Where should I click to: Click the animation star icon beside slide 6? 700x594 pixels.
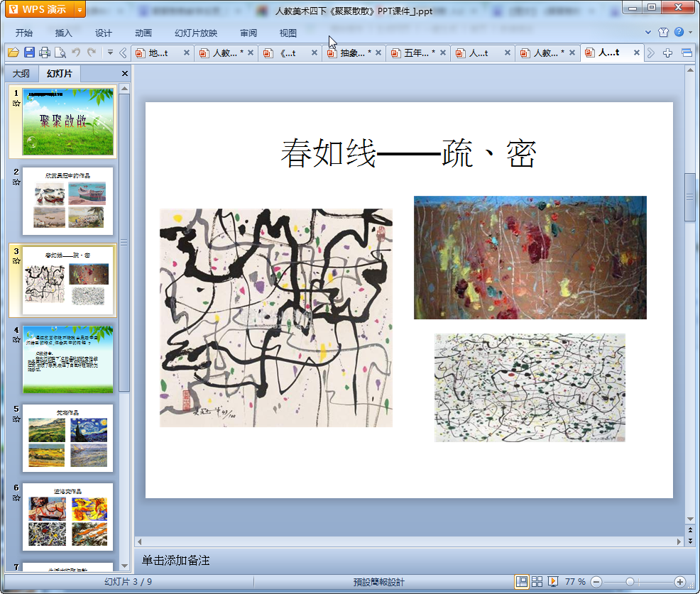pyautogui.click(x=16, y=498)
